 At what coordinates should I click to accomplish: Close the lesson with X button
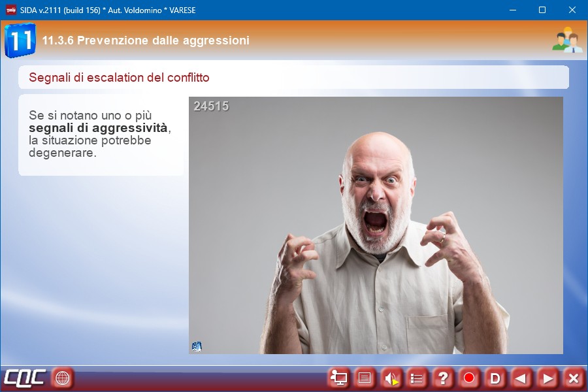(573, 378)
